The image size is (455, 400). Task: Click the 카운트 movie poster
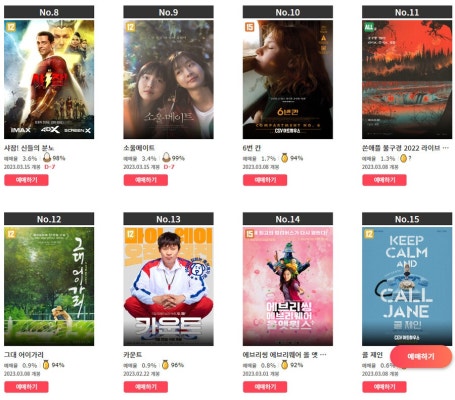[168, 286]
